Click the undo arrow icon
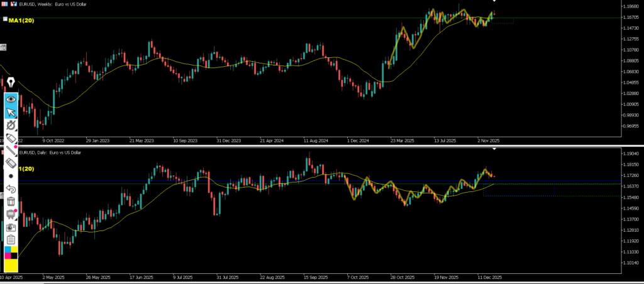Screen dimensions: 644x284 (11, 188)
